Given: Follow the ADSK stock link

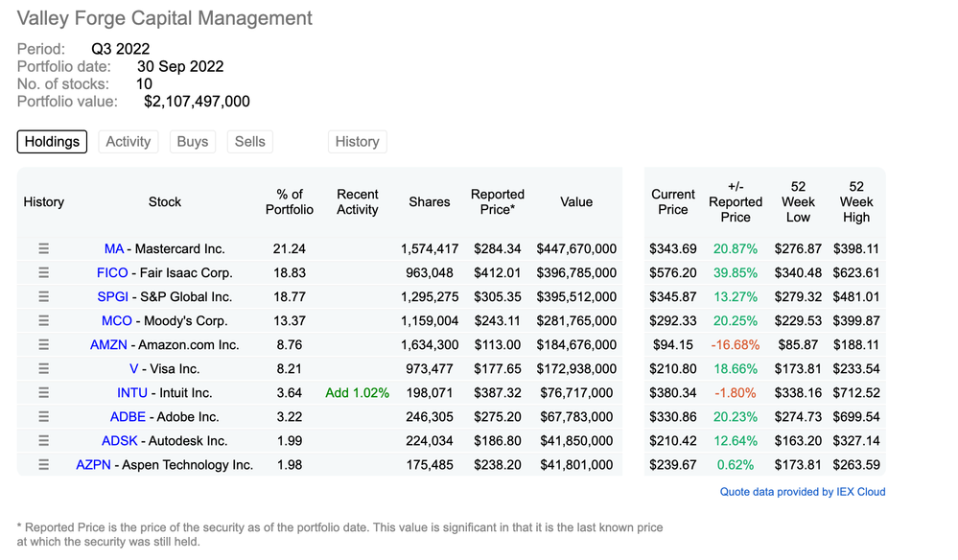Looking at the screenshot, I should pos(120,440).
